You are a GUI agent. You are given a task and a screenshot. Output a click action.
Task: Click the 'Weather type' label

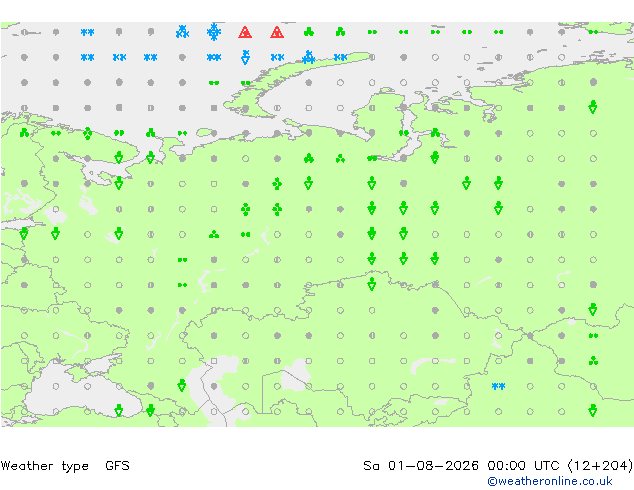[44, 466]
